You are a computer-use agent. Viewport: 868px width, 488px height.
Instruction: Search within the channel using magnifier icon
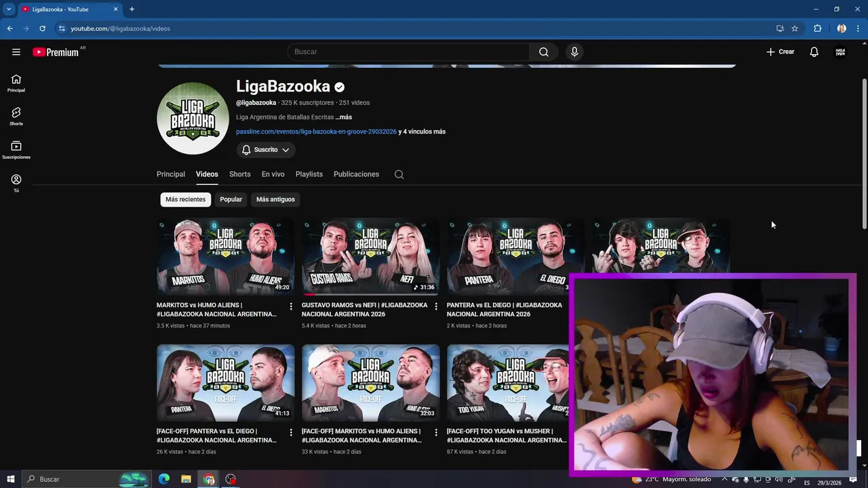pos(399,174)
